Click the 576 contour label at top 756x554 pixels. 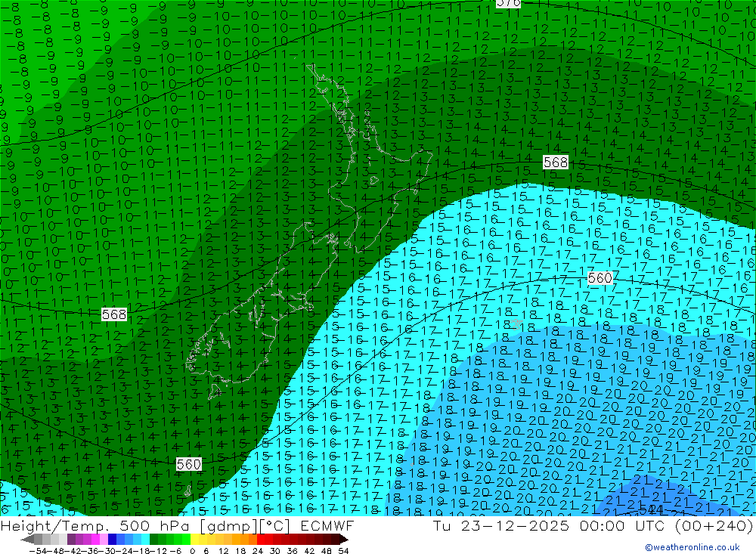pos(508,3)
